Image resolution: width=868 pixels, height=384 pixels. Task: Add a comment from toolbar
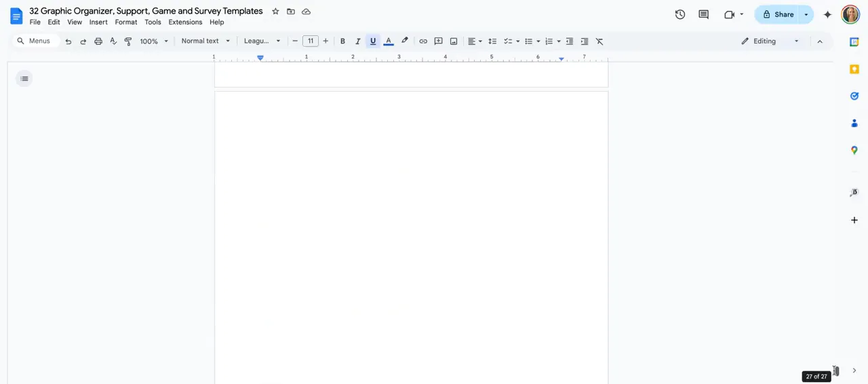(438, 41)
